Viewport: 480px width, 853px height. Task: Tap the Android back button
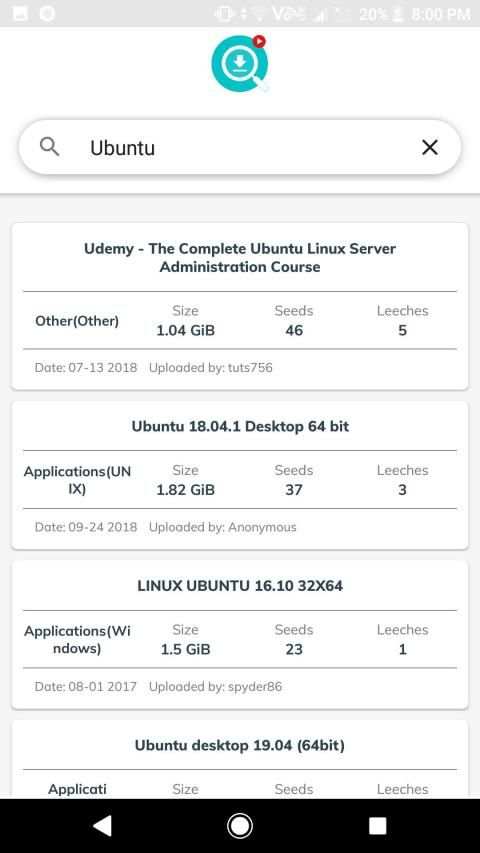[102, 825]
